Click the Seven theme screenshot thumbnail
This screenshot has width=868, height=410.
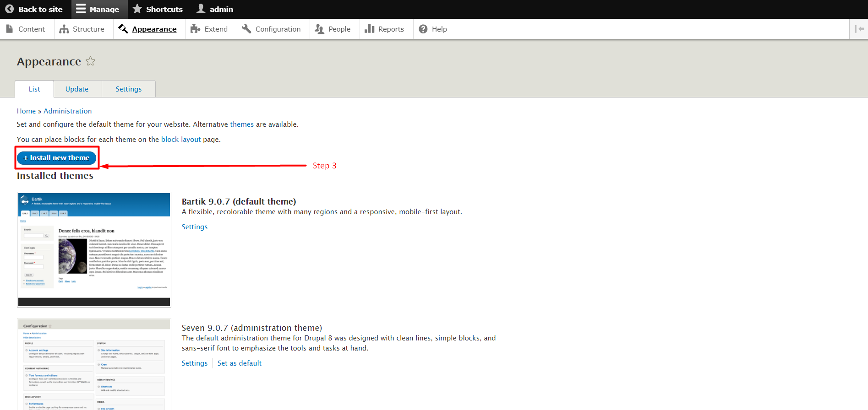pyautogui.click(x=94, y=364)
